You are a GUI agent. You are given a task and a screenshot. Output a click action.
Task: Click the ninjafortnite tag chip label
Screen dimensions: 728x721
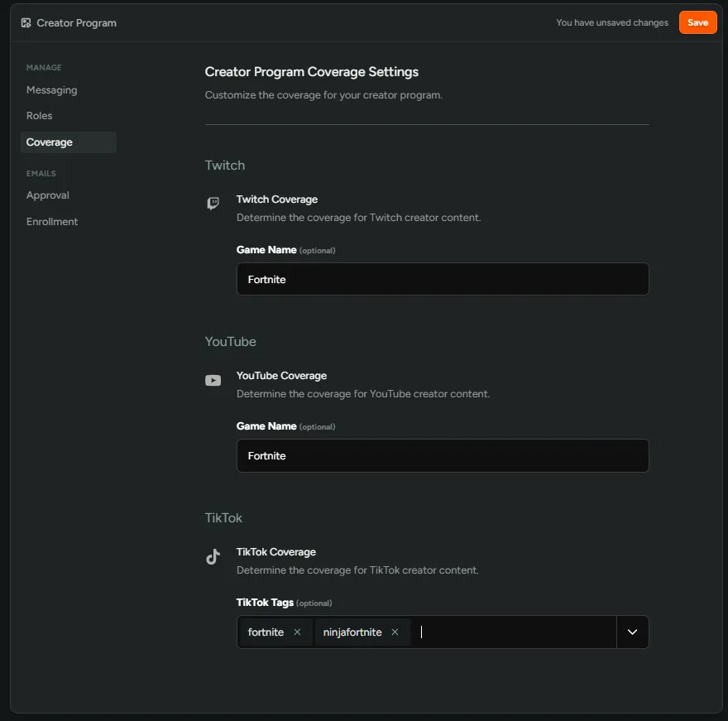(352, 632)
